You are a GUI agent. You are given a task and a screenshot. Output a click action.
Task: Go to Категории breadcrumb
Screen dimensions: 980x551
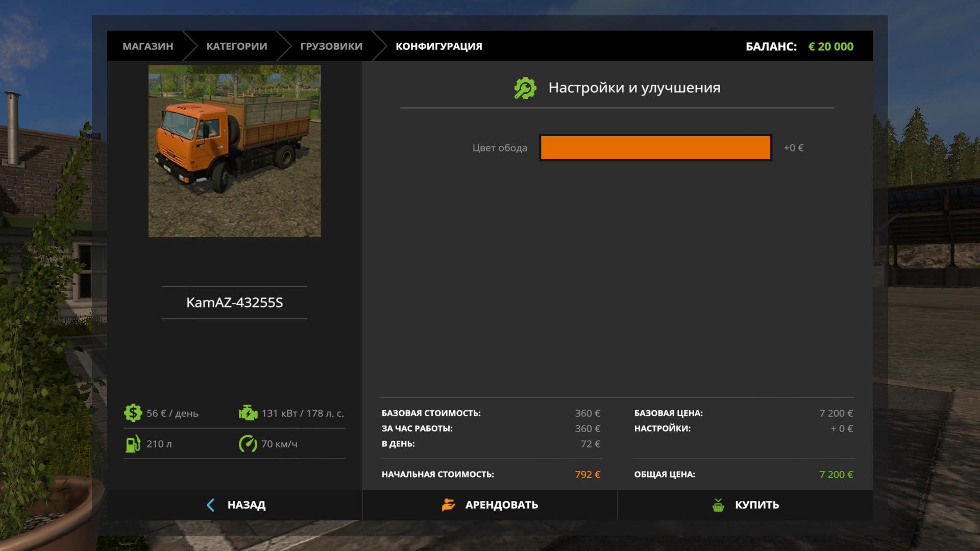(236, 46)
